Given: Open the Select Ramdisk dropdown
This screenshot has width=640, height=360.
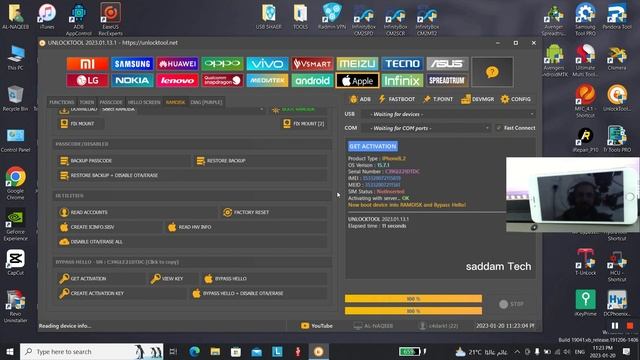Looking at the screenshot, I should (182, 109).
